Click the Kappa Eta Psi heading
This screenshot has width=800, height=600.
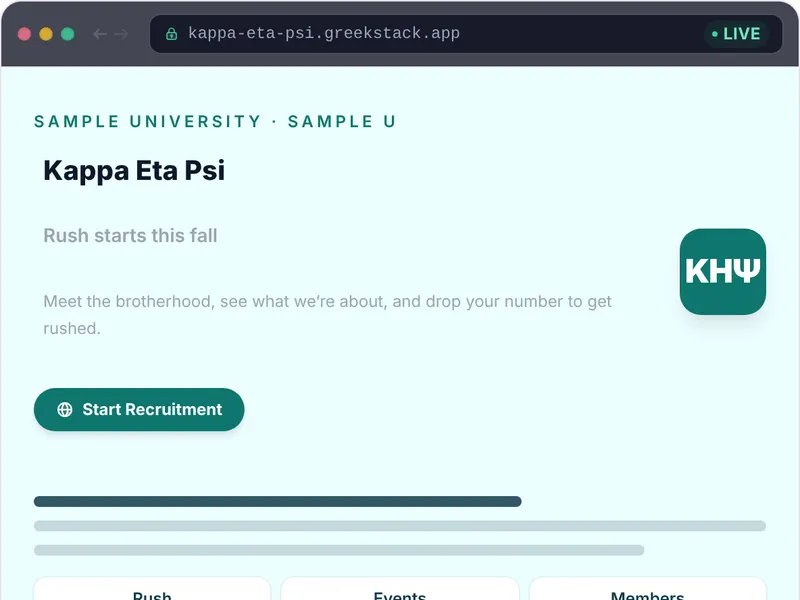click(134, 170)
